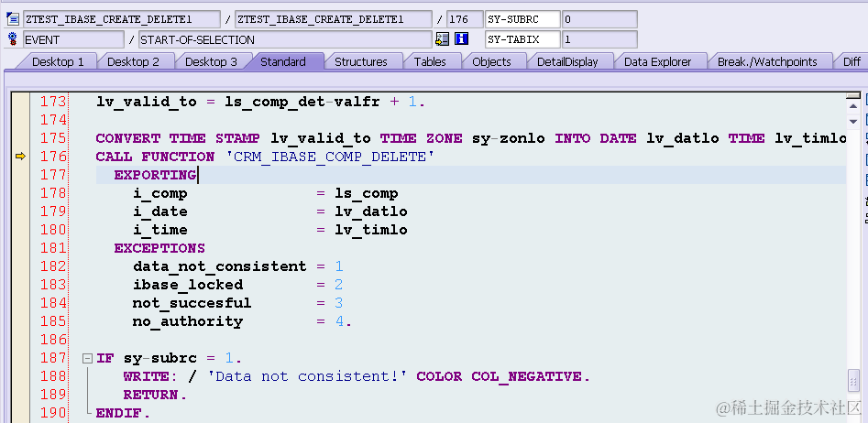Viewport: 868px width, 423px height.
Task: Click line number 187 in the gutter
Action: coord(53,358)
